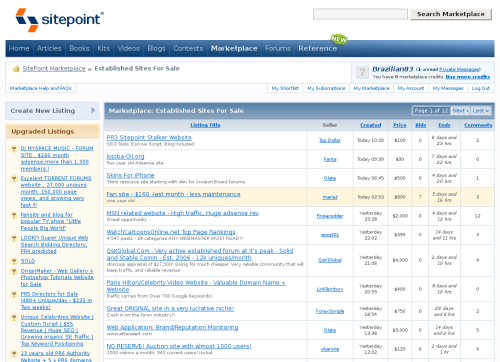Open the Skins For iPhone listing
Screen dimensions: 500x362
pos(130,175)
